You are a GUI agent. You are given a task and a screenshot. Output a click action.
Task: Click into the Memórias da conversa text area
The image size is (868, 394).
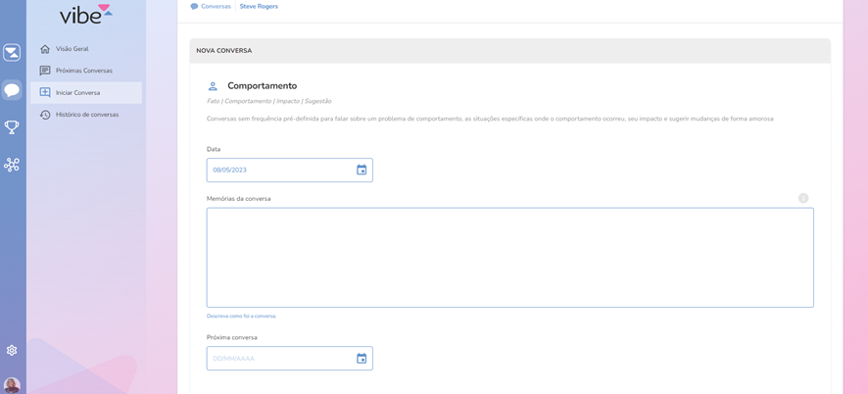[509, 257]
